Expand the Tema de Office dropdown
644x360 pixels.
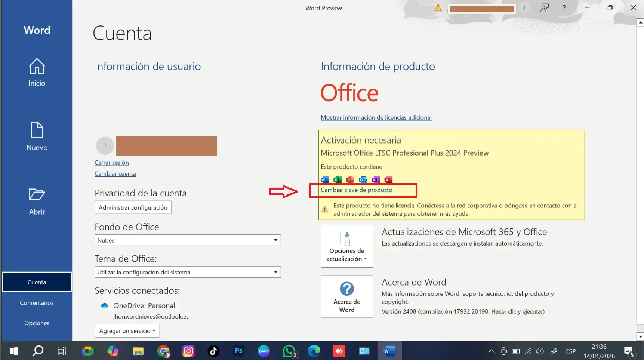tap(275, 272)
